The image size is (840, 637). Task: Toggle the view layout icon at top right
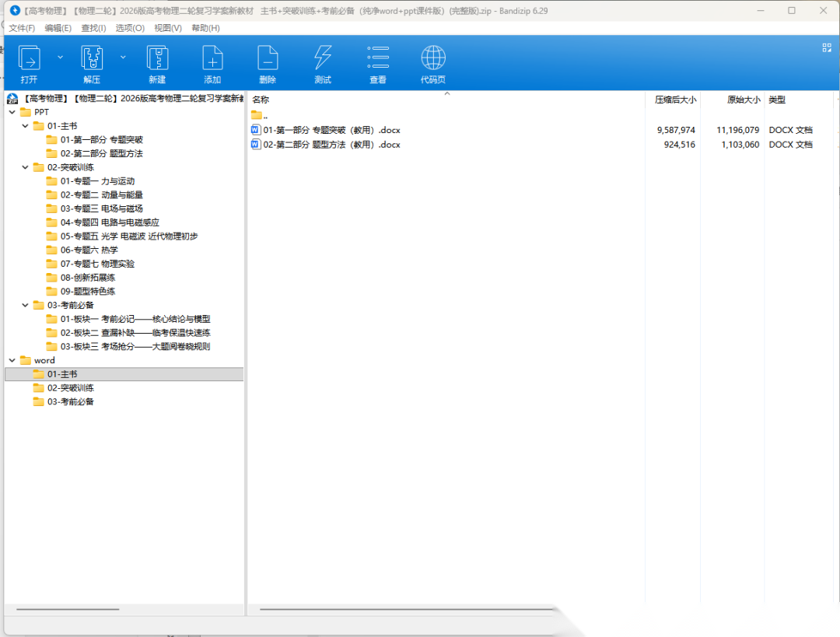coord(827,47)
